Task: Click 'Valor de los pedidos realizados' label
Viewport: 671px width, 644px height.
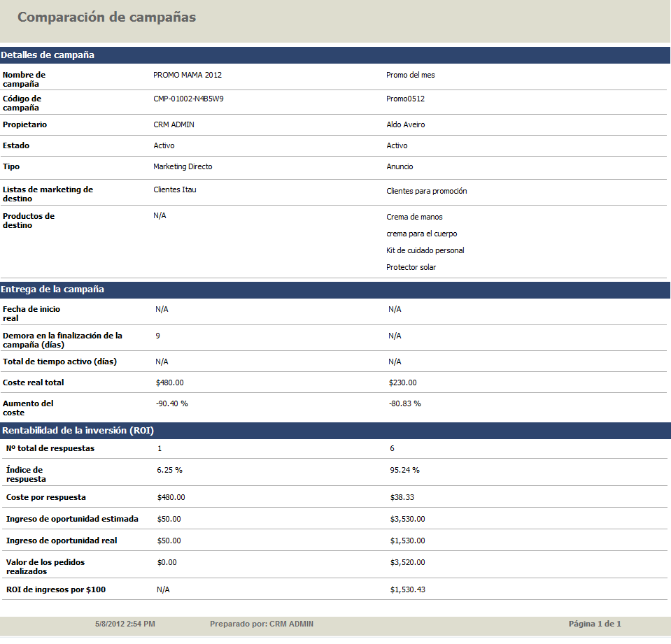Action: click(x=45, y=566)
